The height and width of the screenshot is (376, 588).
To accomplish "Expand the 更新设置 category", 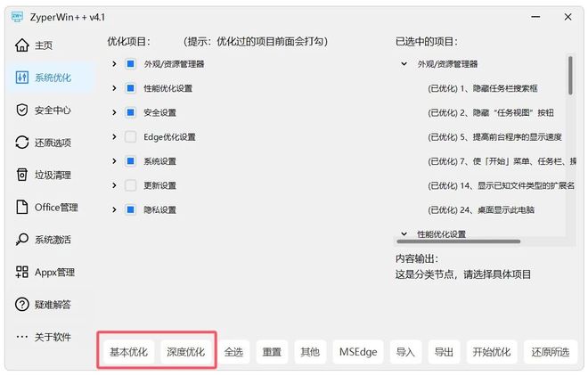I will pyautogui.click(x=114, y=185).
